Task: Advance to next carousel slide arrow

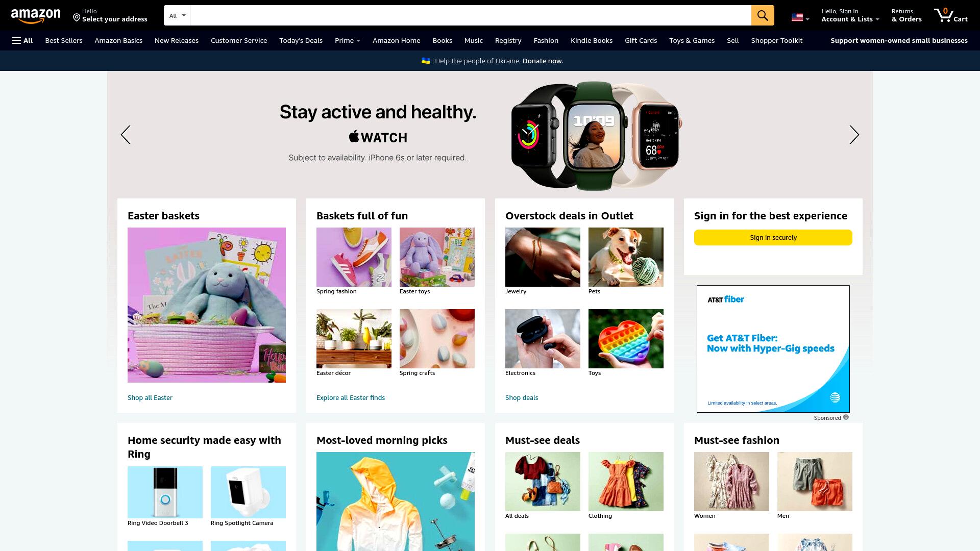Action: click(x=854, y=135)
